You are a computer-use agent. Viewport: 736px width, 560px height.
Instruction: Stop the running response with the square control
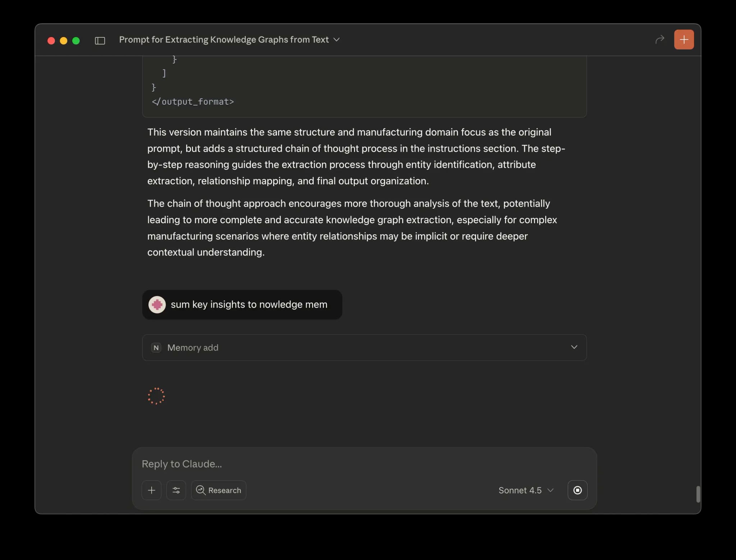point(577,490)
